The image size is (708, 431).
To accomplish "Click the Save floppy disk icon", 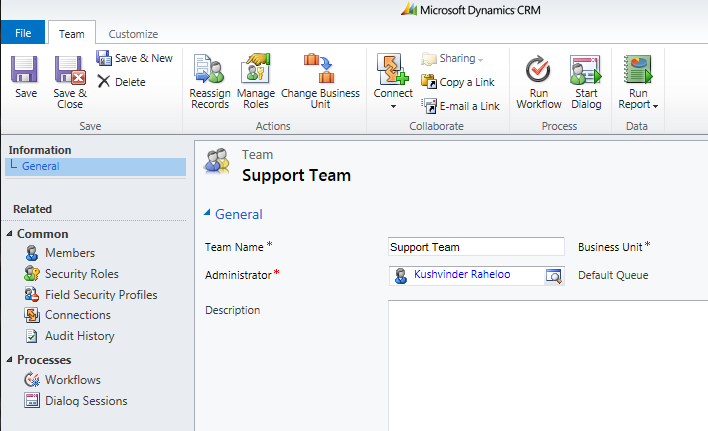I will click(x=24, y=69).
